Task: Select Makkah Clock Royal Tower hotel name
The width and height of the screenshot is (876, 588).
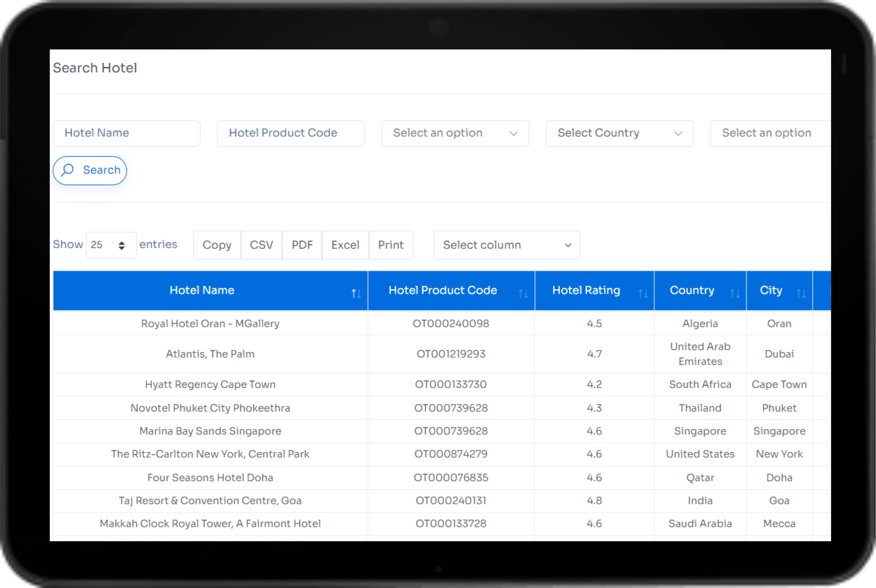Action: click(x=210, y=523)
